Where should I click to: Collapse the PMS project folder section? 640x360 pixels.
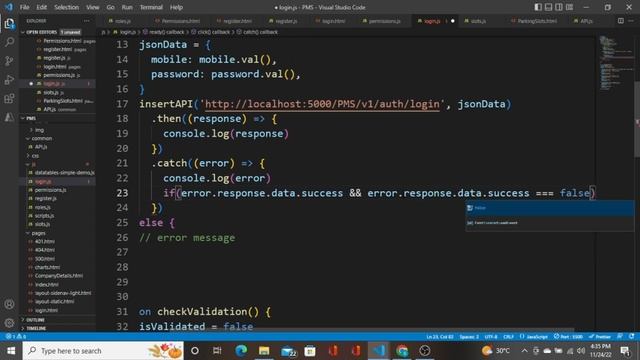tap(57, 118)
